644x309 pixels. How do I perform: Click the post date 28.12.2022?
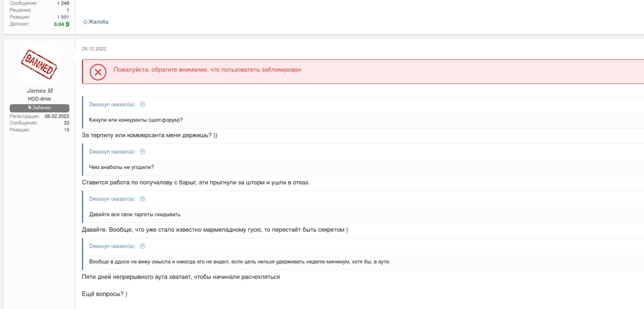coord(94,49)
